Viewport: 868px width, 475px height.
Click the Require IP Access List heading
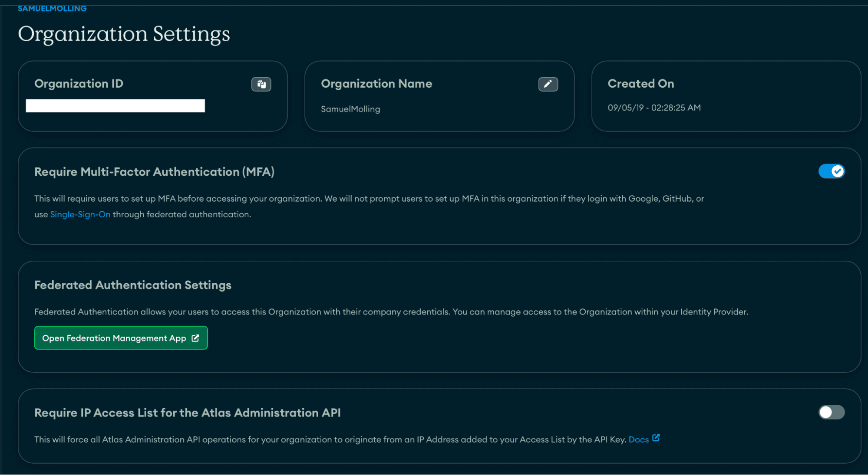[x=188, y=413]
